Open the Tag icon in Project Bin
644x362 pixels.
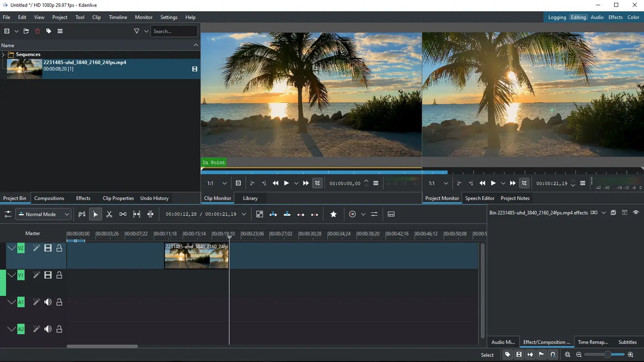click(49, 31)
